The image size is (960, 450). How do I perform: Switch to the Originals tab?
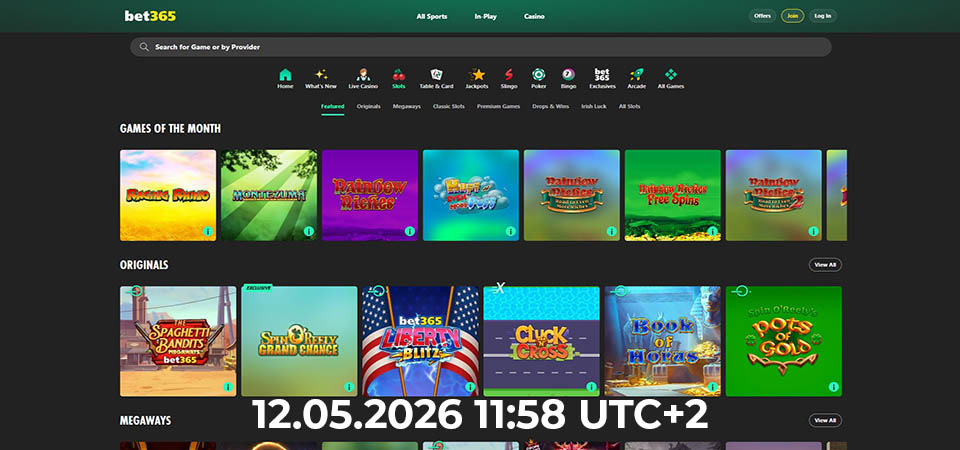pos(369,107)
